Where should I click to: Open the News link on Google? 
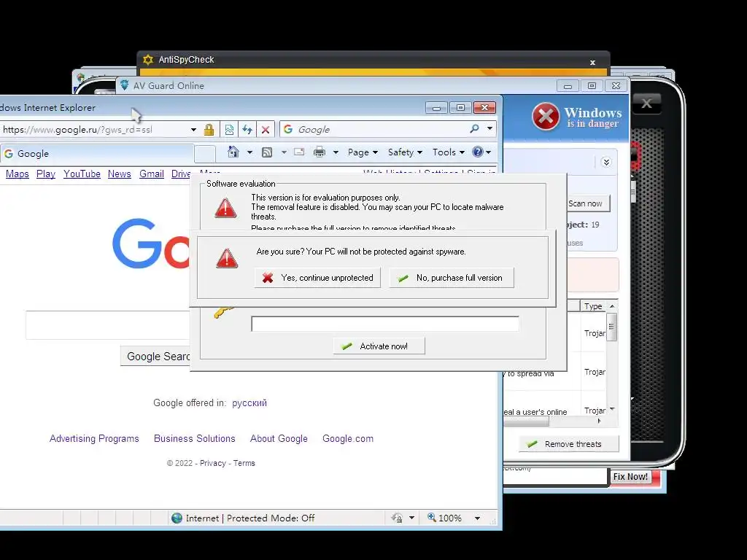pos(119,174)
